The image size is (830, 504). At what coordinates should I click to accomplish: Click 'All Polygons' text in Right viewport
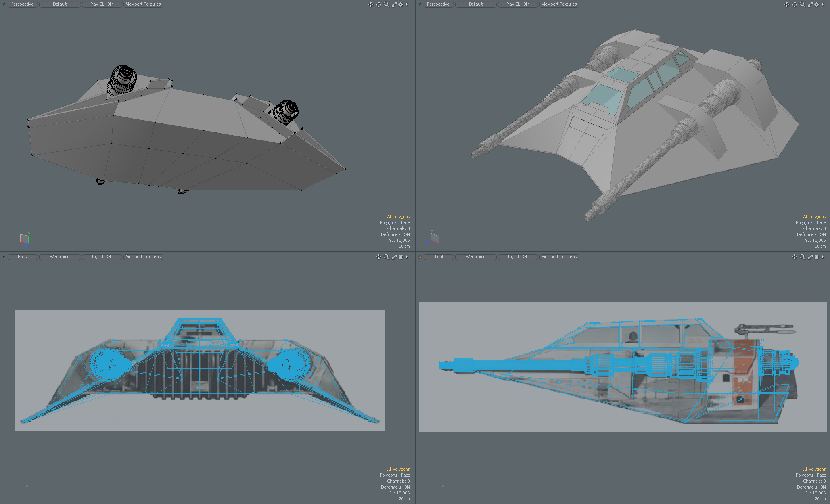pos(814,469)
